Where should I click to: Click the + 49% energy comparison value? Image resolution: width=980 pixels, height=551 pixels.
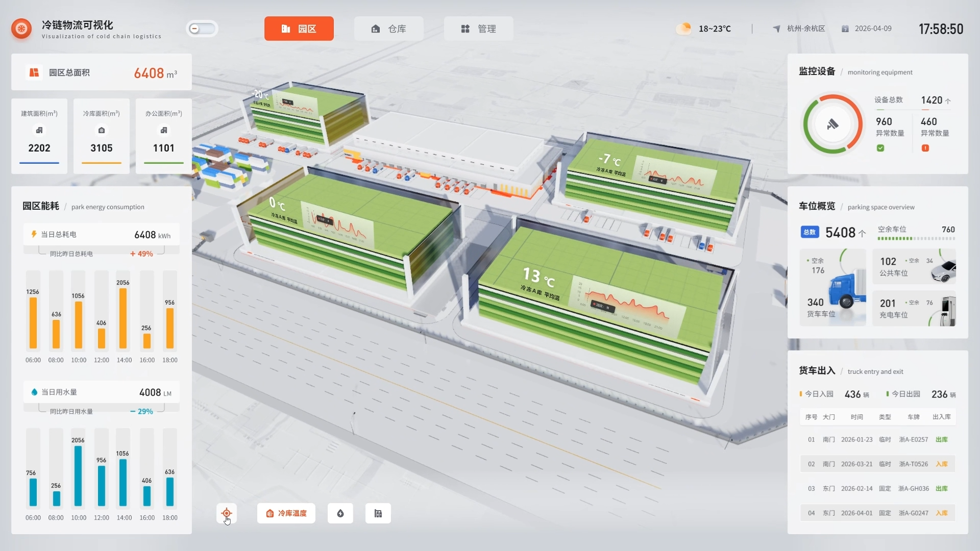(141, 254)
